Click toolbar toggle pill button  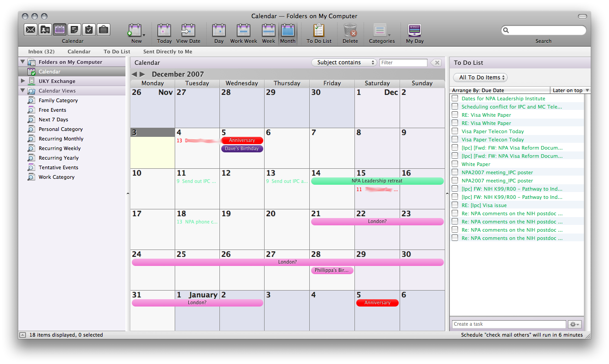pyautogui.click(x=583, y=16)
